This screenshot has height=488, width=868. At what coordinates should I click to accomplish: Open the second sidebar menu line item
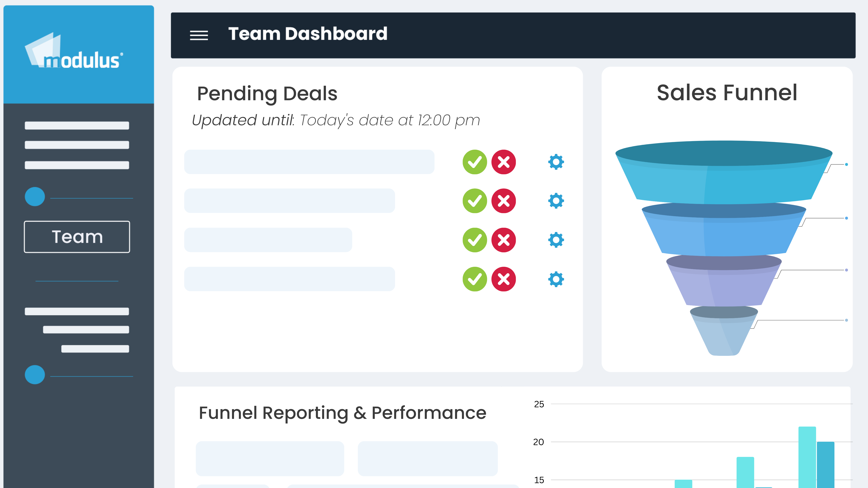77,145
